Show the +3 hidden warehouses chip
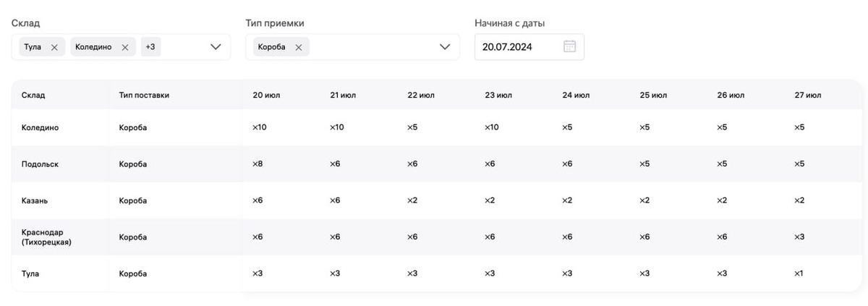The image size is (868, 306). click(150, 47)
